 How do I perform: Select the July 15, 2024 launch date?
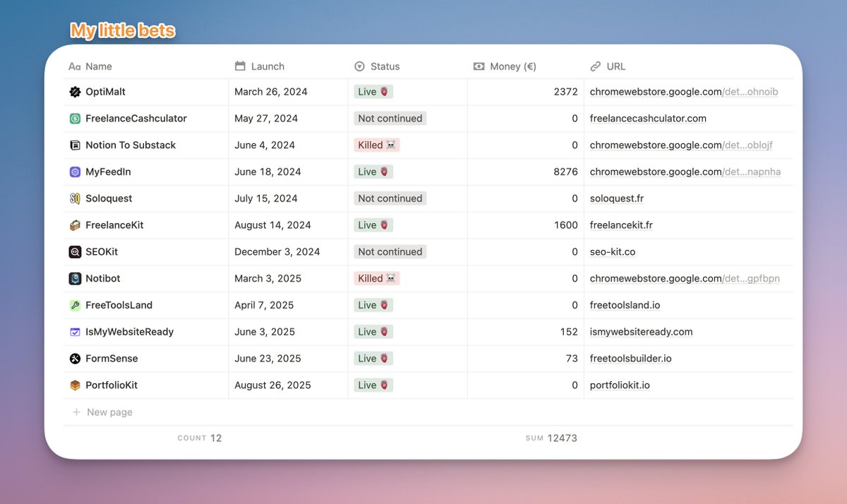coord(266,198)
